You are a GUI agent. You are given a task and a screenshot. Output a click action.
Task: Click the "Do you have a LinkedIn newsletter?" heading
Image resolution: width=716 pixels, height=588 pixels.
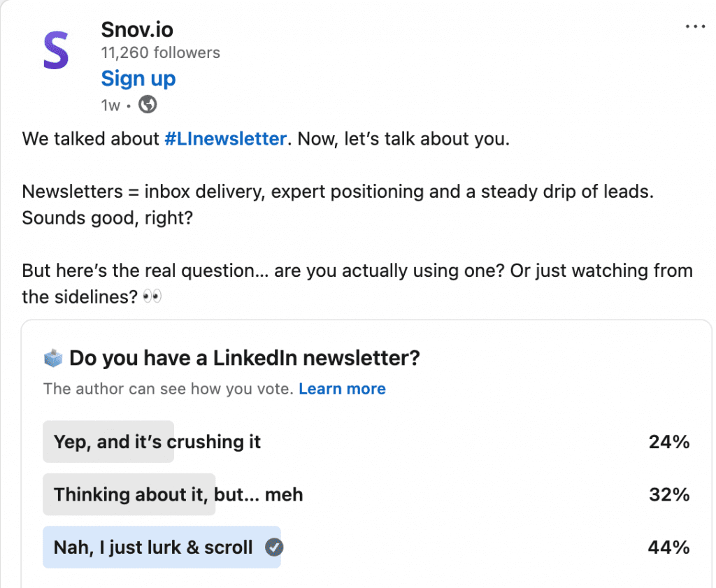pyautogui.click(x=245, y=359)
